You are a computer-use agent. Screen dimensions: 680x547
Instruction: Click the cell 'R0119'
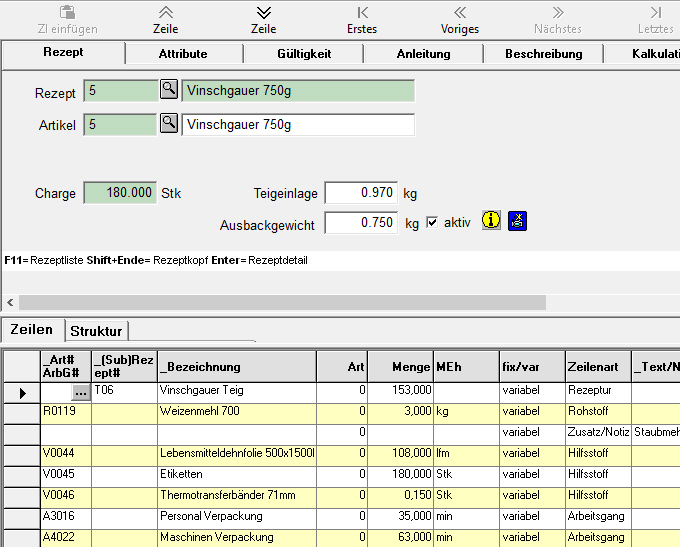66,414
